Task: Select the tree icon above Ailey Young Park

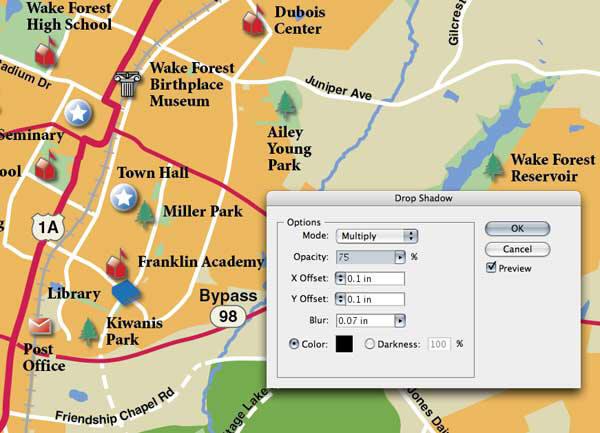Action: (286, 104)
